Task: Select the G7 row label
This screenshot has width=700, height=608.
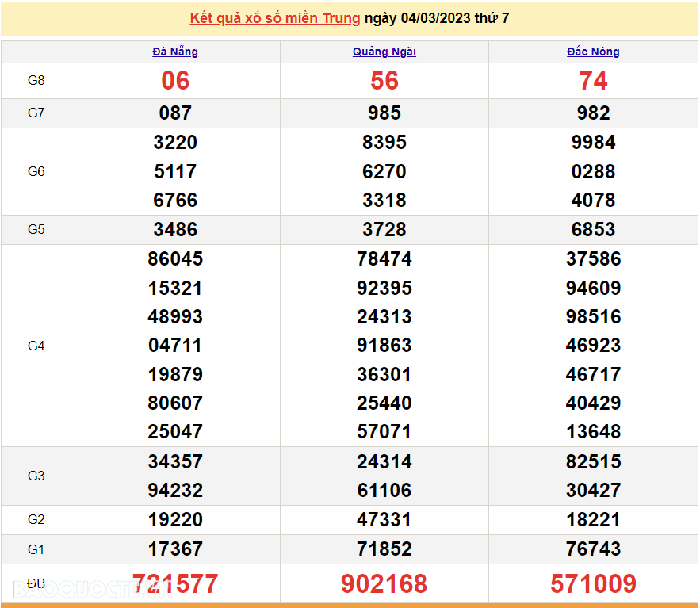Action: (x=36, y=113)
